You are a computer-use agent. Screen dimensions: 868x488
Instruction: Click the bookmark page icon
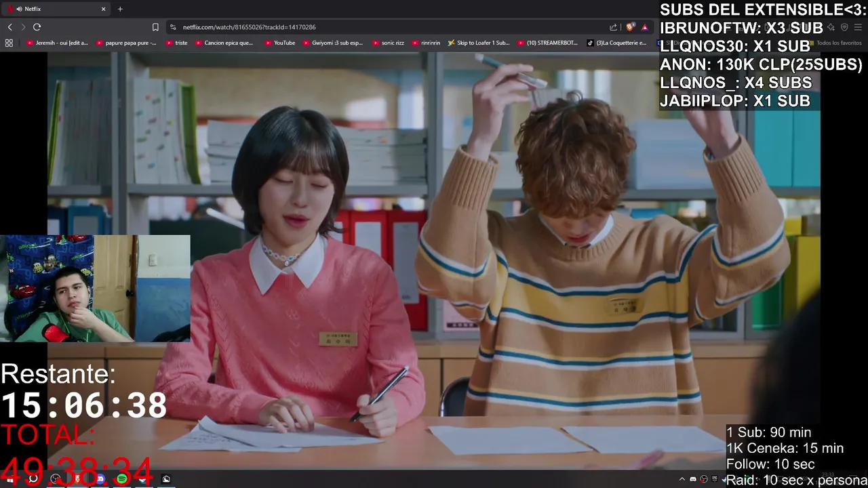click(155, 27)
